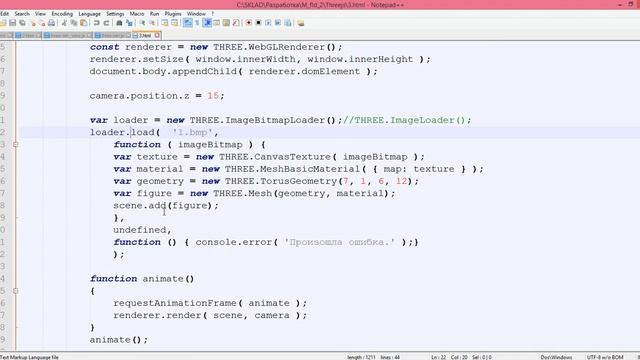Click 'Ln : 22' status bar entry
The image size is (640, 360).
pos(438,357)
